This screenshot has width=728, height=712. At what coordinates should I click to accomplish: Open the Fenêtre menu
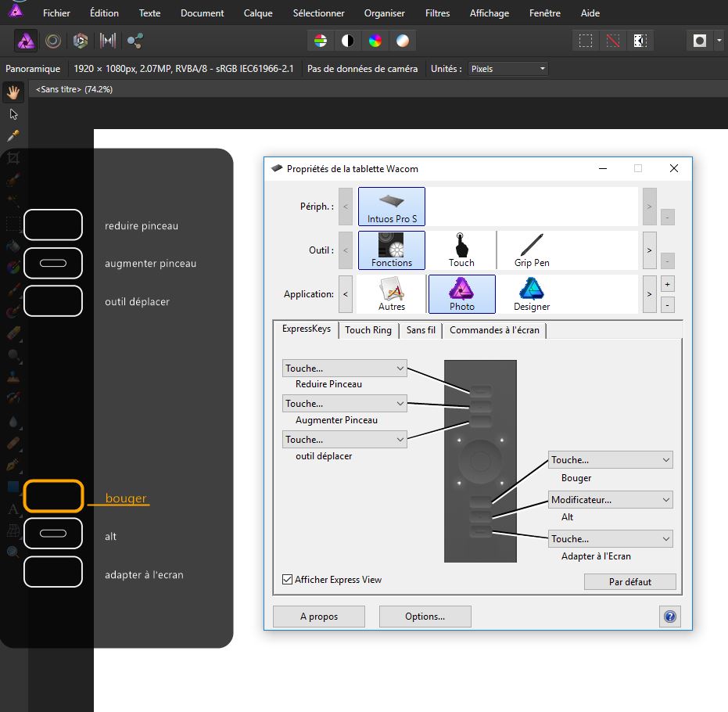544,13
